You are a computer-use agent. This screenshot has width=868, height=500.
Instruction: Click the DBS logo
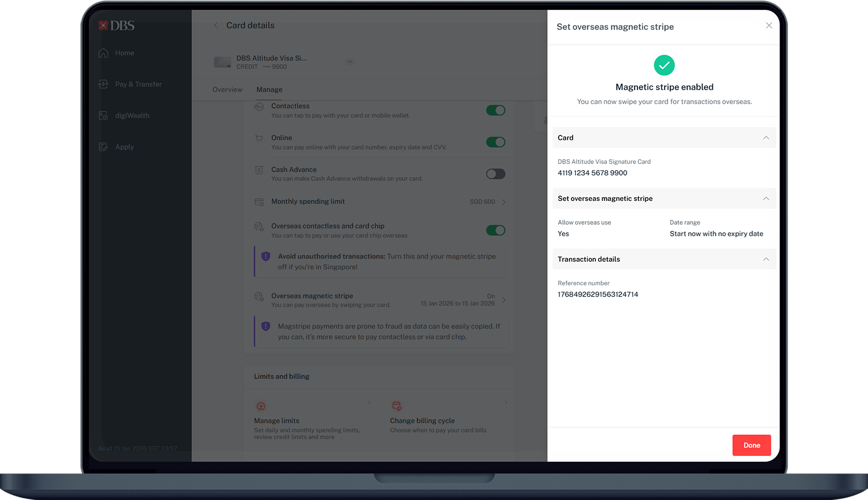[116, 25]
